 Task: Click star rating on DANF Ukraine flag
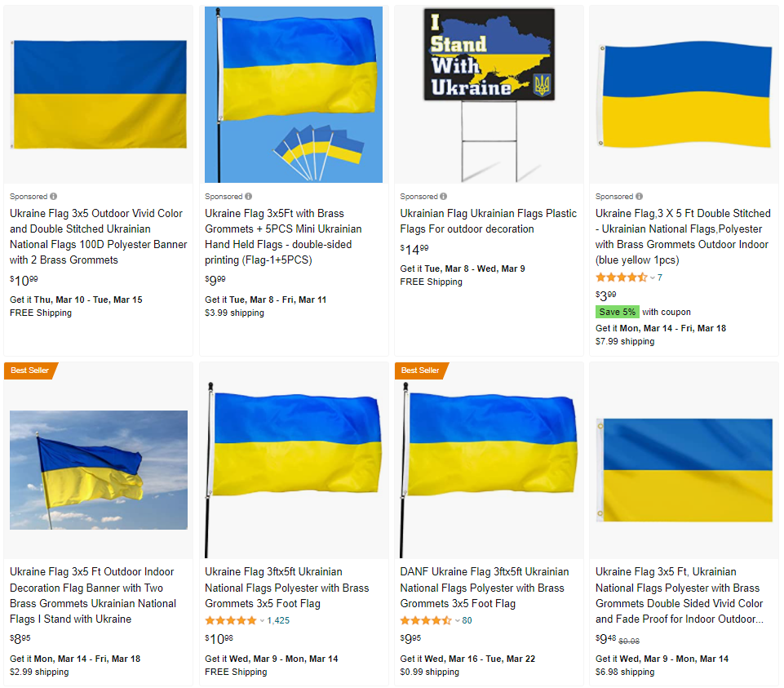click(x=426, y=620)
